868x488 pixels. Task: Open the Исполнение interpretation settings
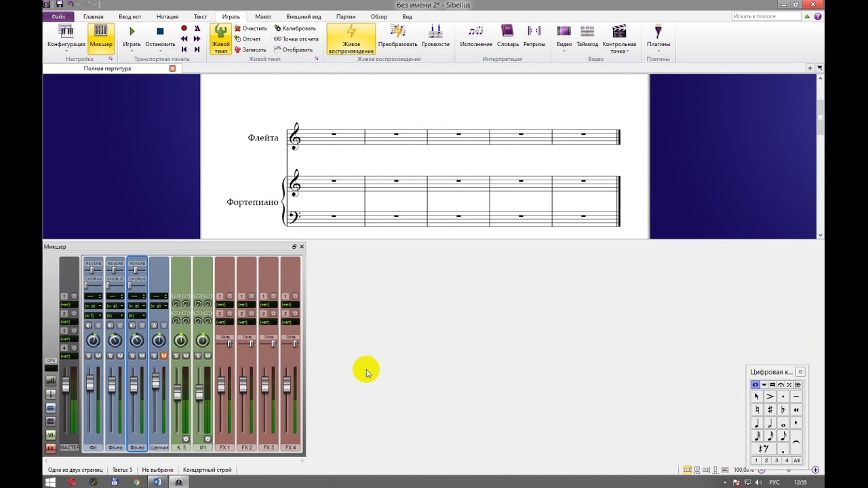[476, 36]
